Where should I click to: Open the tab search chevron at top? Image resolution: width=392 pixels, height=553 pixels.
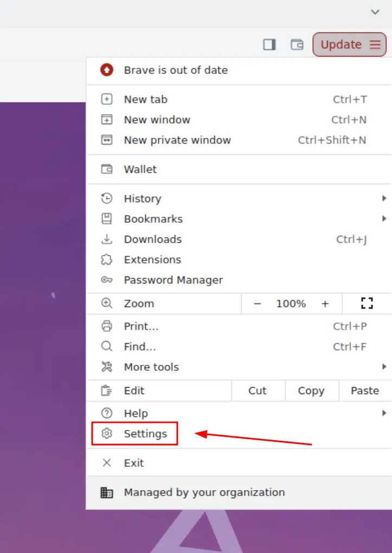click(x=375, y=12)
